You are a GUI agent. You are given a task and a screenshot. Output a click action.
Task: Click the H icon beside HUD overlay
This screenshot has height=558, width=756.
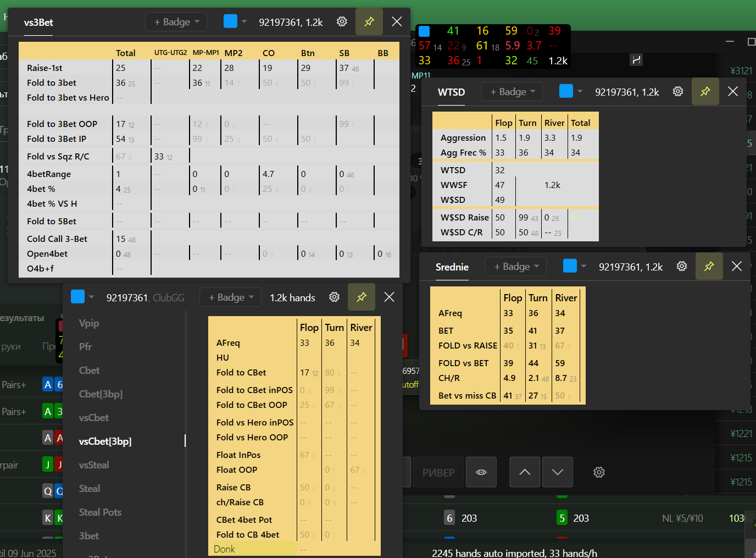tap(636, 60)
